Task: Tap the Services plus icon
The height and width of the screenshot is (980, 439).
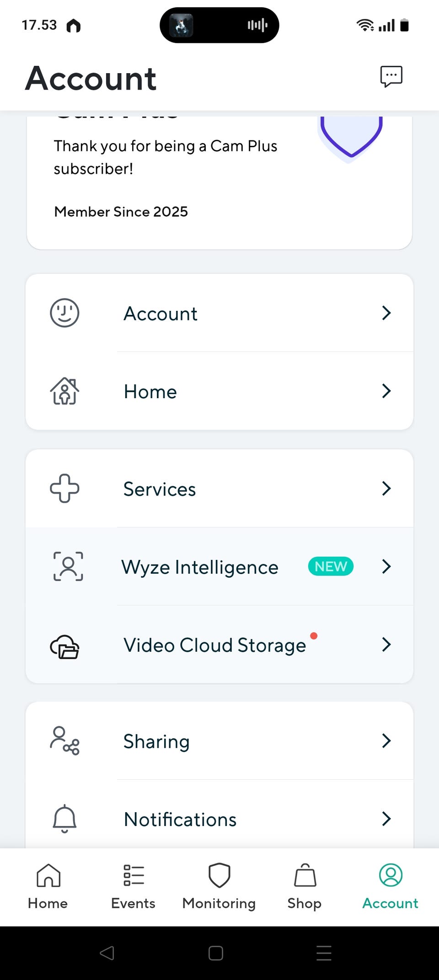Action: point(64,489)
